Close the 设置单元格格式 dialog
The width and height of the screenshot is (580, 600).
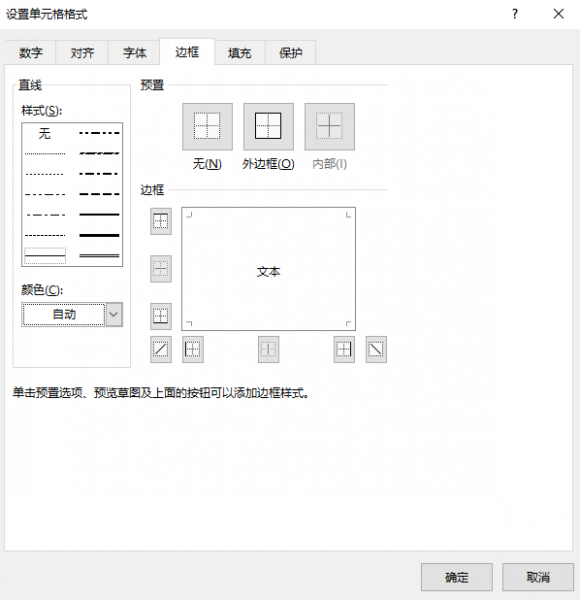(x=559, y=14)
